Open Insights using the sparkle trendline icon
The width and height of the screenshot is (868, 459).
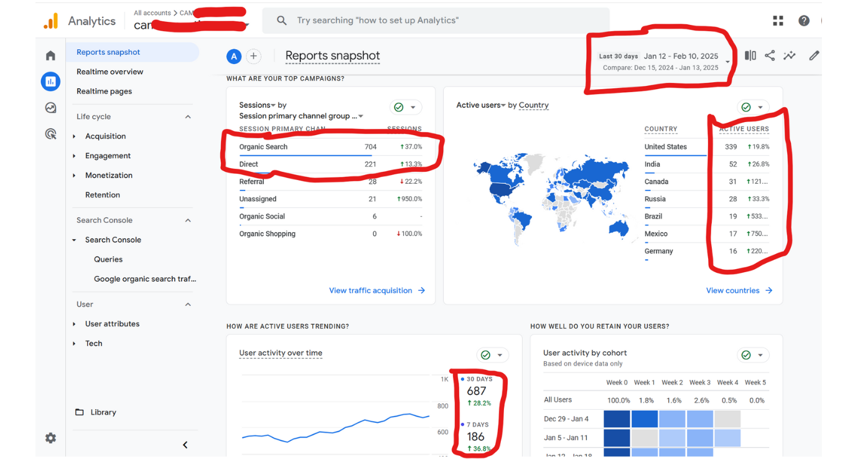point(790,55)
